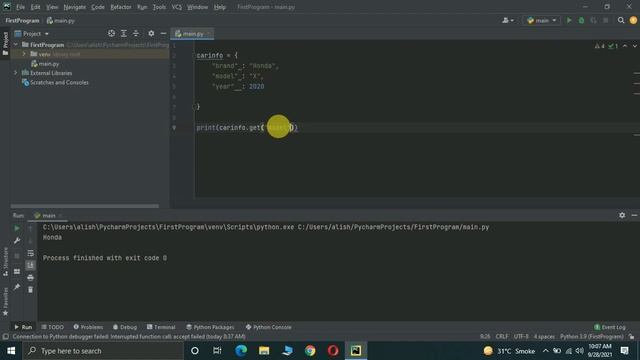The height and width of the screenshot is (360, 640).
Task: Expand External Libraries node
Action: pyautogui.click(x=16, y=73)
